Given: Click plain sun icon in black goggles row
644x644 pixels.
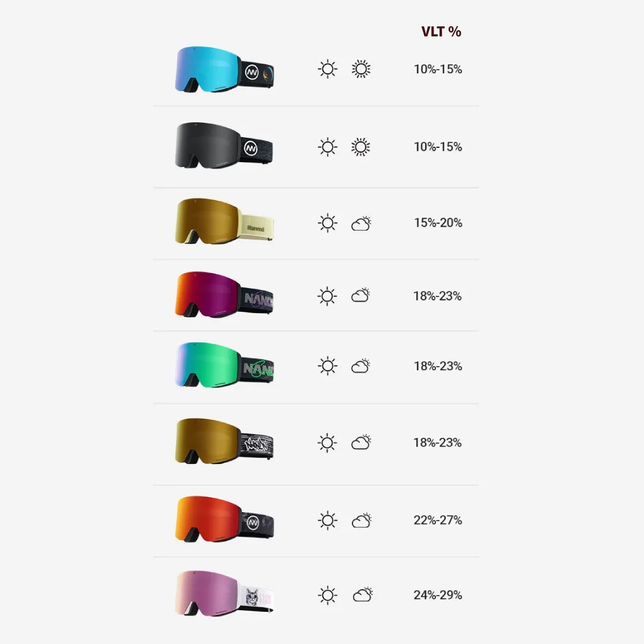Looking at the screenshot, I should coord(327,147).
